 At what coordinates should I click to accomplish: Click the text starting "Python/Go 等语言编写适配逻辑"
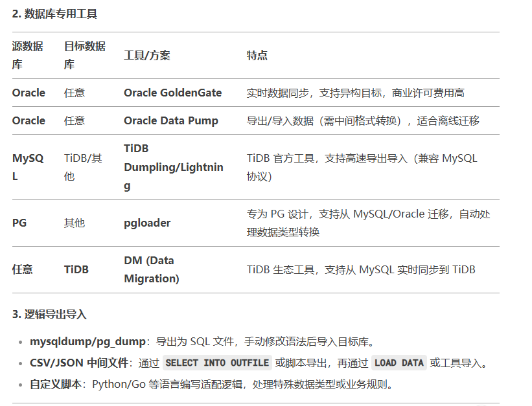click(x=243, y=384)
